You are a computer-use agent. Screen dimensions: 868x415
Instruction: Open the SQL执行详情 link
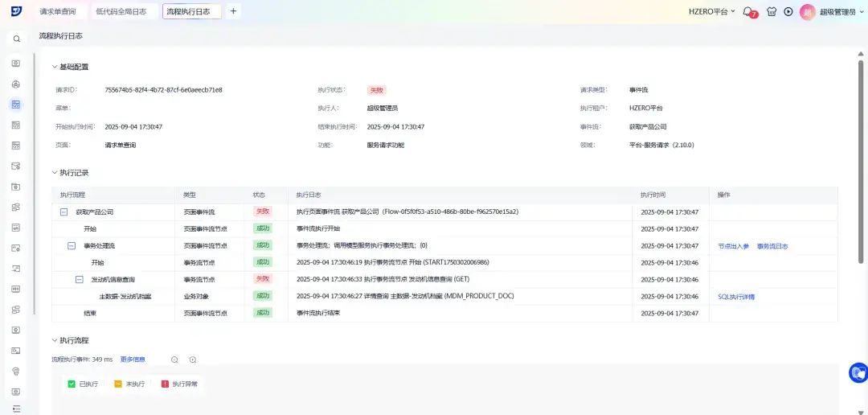click(735, 297)
